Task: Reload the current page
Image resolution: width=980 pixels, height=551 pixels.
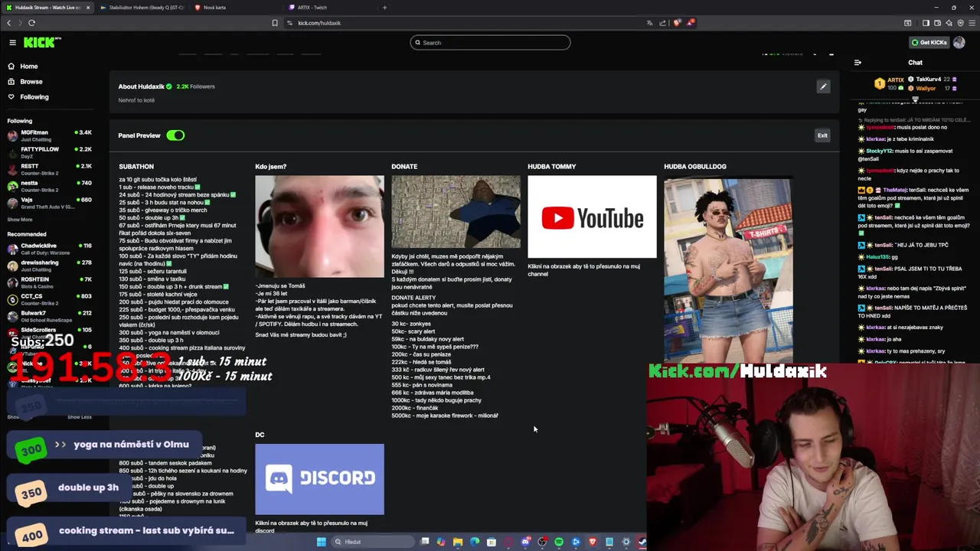Action: pos(31,23)
